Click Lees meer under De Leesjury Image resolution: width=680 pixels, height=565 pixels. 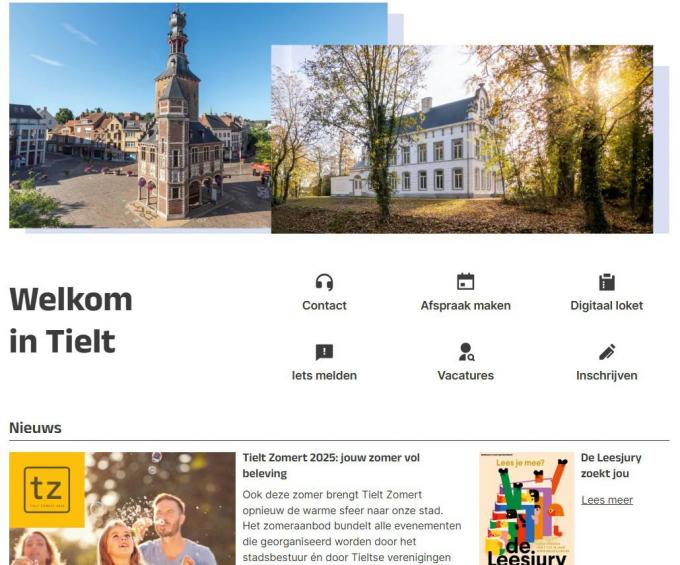point(607,500)
